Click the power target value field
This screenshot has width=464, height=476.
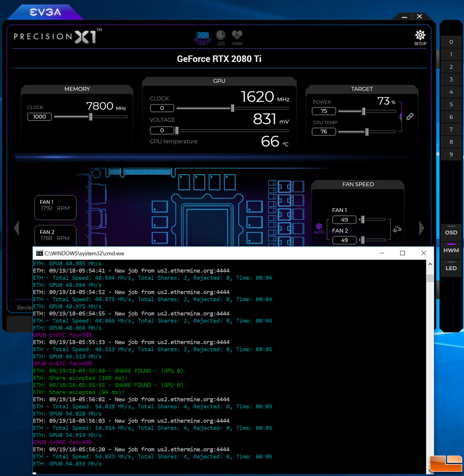click(x=324, y=111)
